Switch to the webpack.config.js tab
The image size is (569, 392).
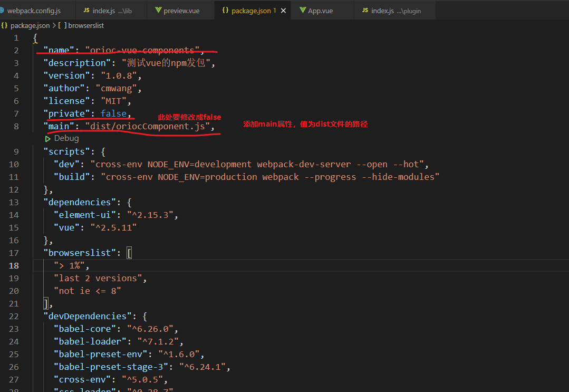(34, 11)
